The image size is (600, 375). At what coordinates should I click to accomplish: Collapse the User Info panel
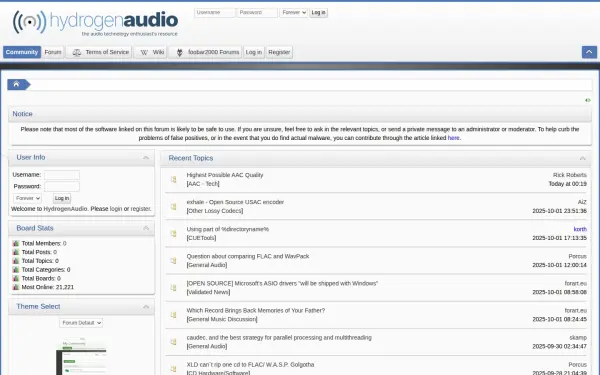146,158
